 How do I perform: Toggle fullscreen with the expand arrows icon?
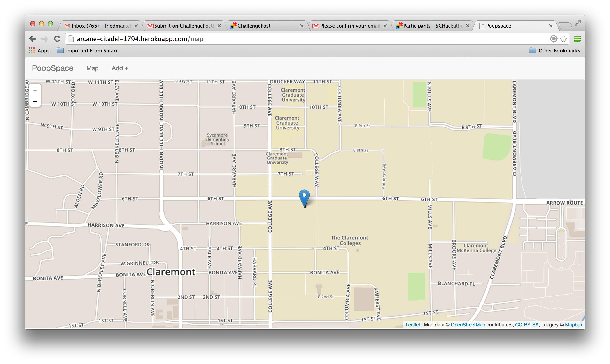coord(577,23)
